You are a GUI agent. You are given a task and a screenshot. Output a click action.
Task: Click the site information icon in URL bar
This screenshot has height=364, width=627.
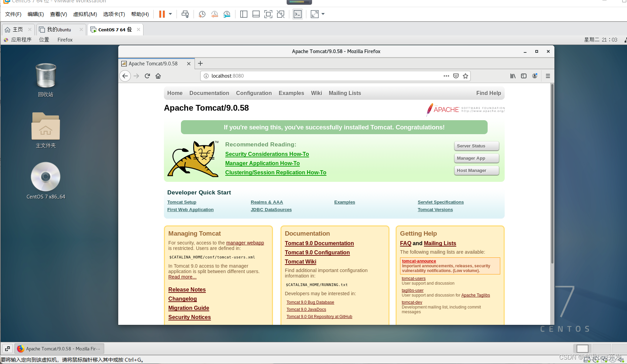(x=206, y=76)
